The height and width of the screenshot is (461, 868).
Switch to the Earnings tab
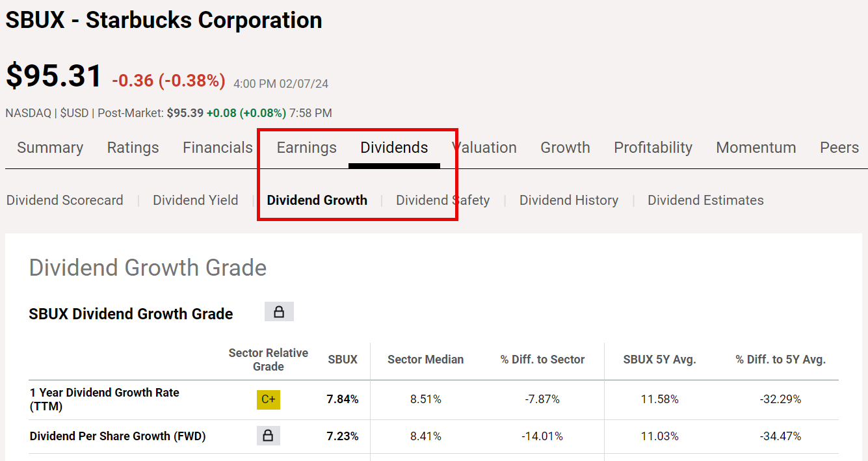tap(307, 148)
